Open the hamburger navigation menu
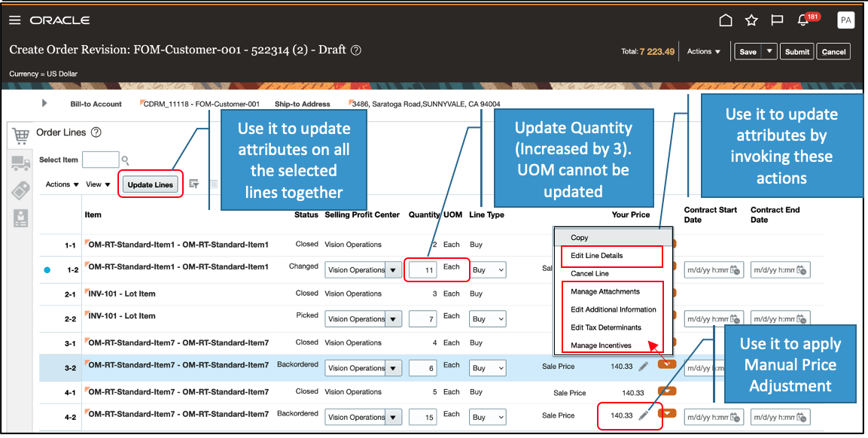The width and height of the screenshot is (868, 438). (15, 20)
